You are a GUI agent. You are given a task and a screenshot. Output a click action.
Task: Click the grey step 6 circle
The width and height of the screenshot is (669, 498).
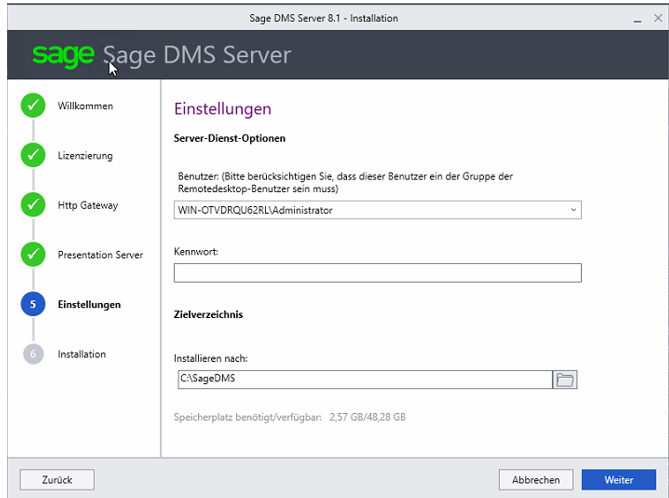coord(33,354)
